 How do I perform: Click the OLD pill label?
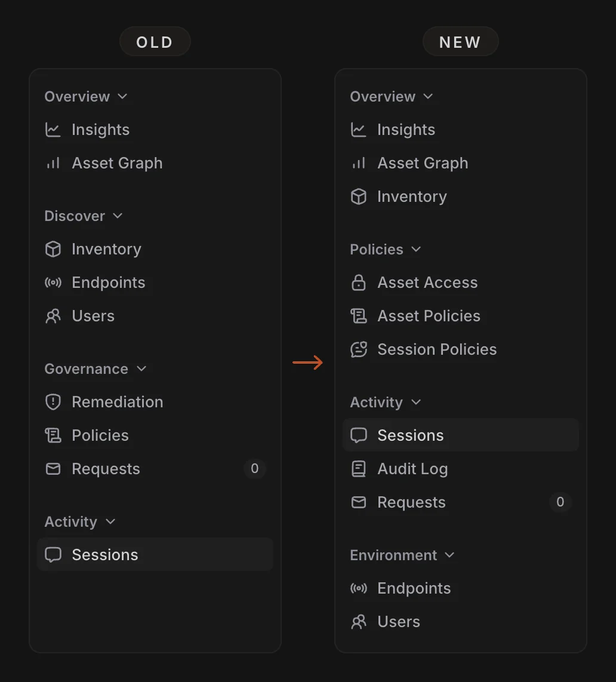(x=155, y=42)
